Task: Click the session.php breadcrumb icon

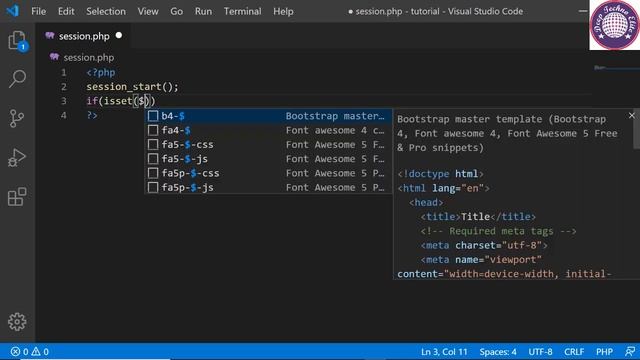Action: pyautogui.click(x=54, y=57)
